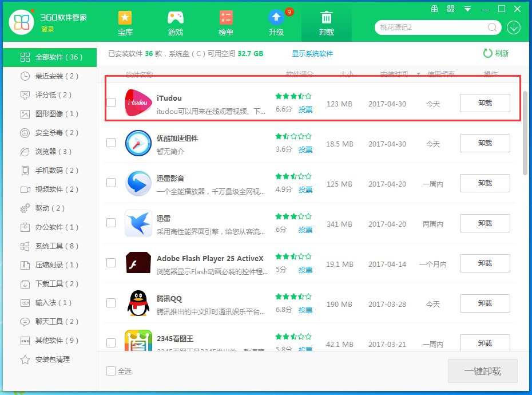Viewport: 532px width, 395px height.
Task: Tick the checkbox for 优酷加速组件
Action: [x=111, y=143]
